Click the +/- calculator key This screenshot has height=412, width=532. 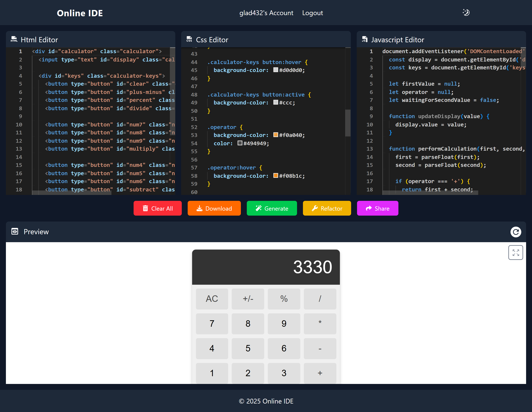tap(248, 299)
